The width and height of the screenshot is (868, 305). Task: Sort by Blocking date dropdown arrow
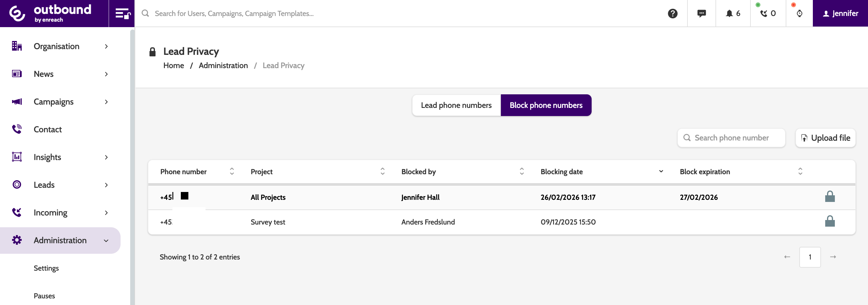coord(661,171)
